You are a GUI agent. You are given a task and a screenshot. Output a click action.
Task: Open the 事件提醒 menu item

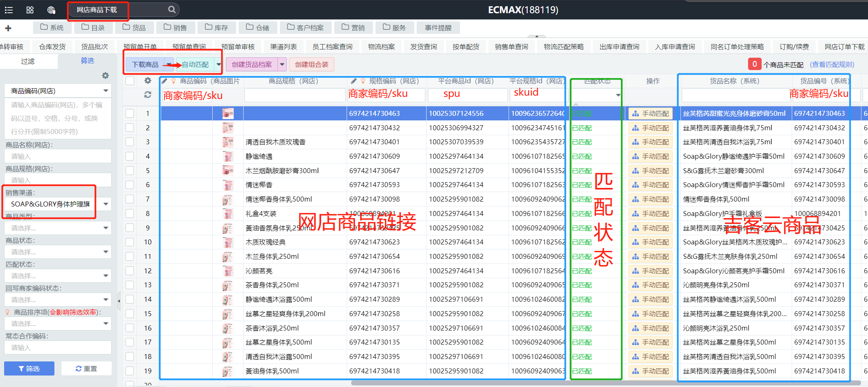[x=438, y=28]
